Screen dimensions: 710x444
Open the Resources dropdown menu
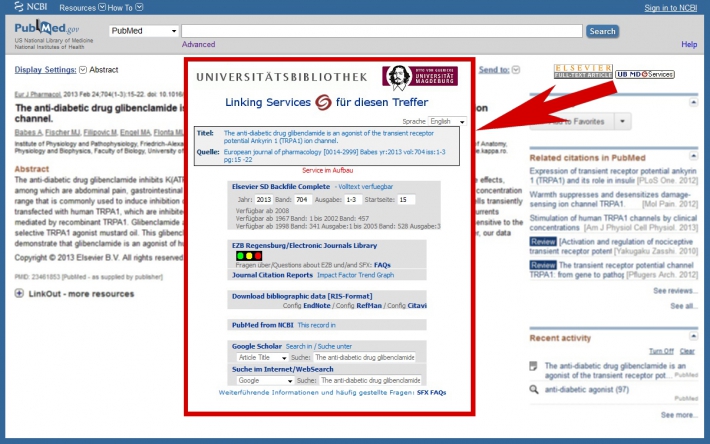pyautogui.click(x=82, y=8)
